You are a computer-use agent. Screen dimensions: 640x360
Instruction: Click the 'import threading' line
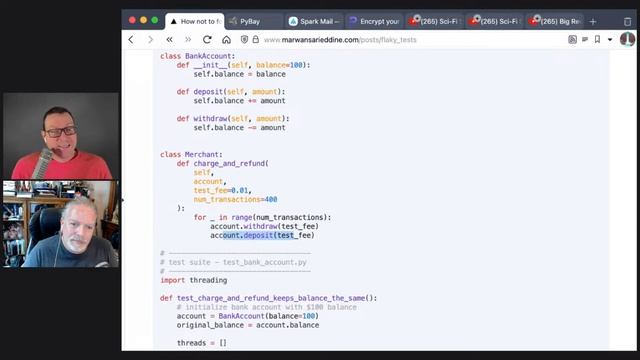click(x=193, y=280)
